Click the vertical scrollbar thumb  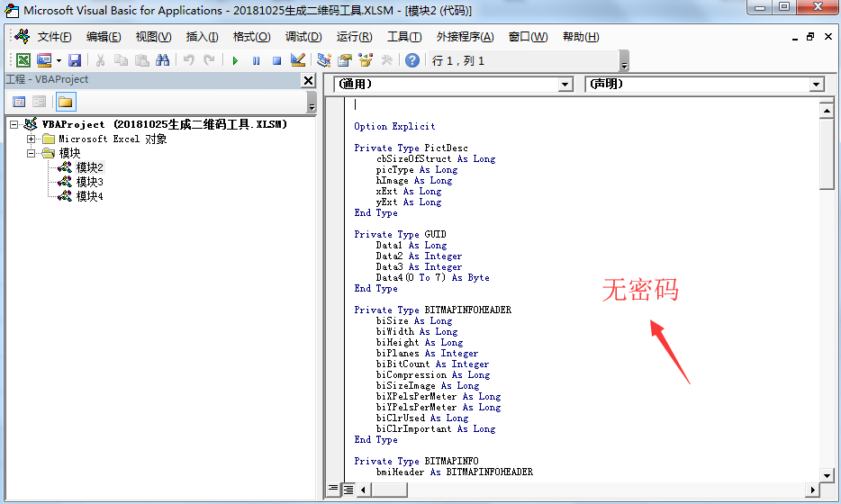pyautogui.click(x=827, y=154)
